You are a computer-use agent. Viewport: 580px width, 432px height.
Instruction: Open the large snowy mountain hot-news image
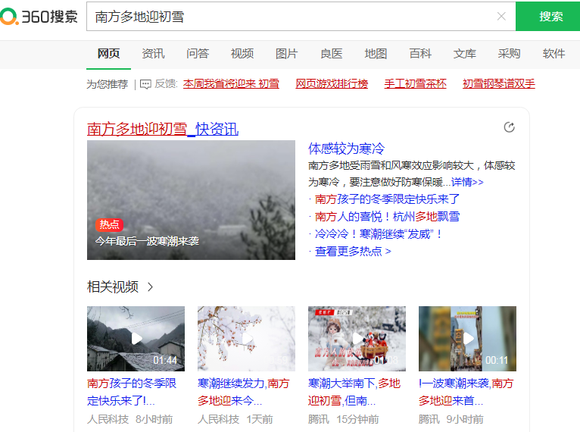pos(191,200)
